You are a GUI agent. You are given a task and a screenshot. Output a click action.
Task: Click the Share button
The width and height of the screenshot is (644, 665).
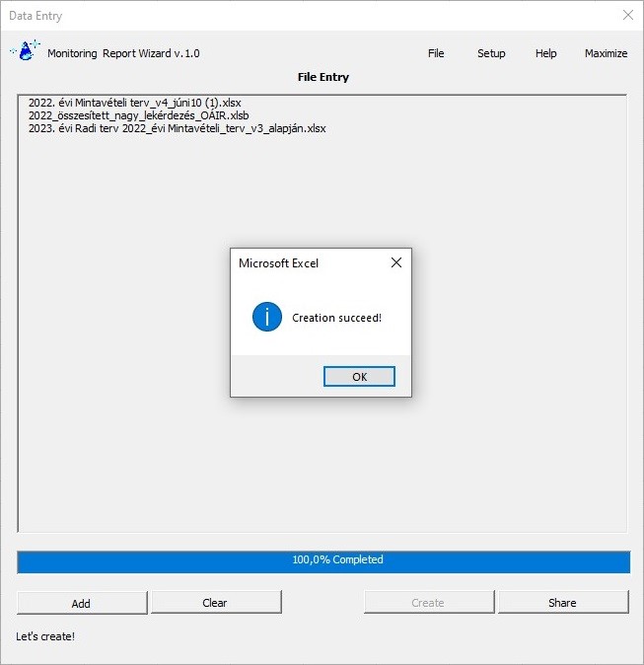[562, 603]
